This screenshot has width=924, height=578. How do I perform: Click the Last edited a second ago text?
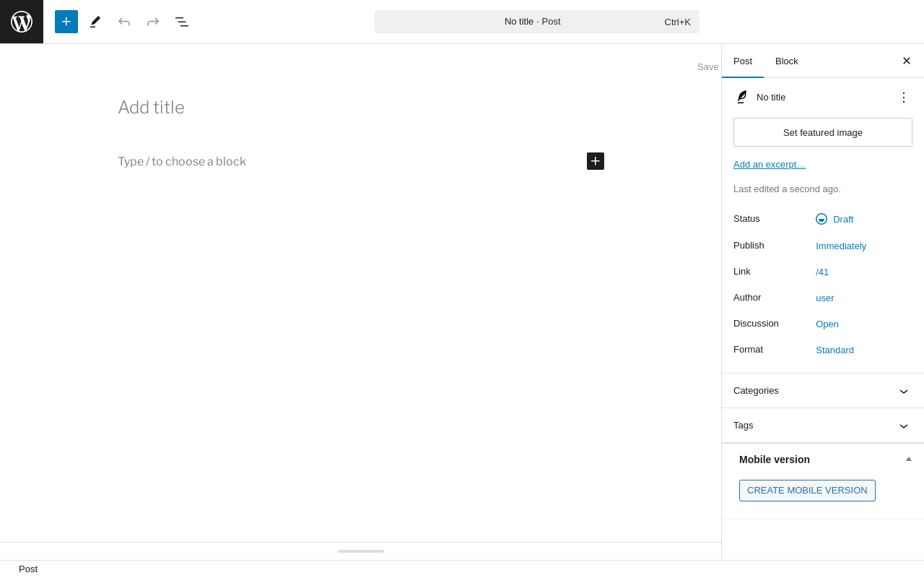click(787, 189)
